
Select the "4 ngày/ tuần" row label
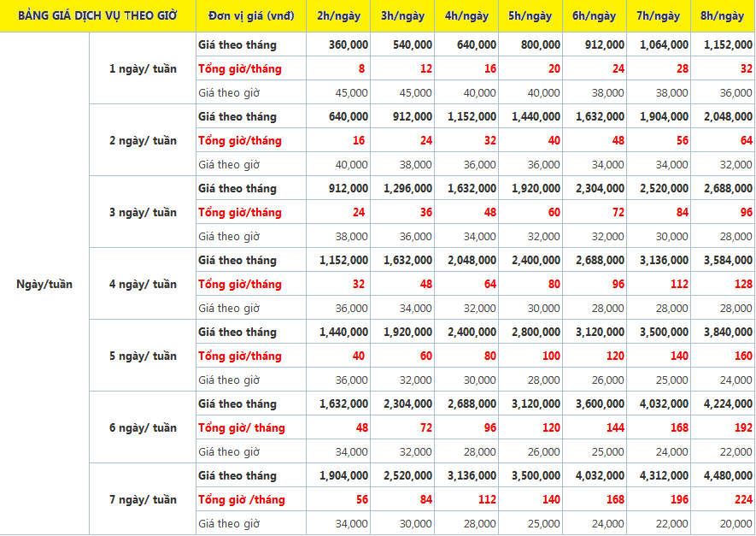point(143,284)
